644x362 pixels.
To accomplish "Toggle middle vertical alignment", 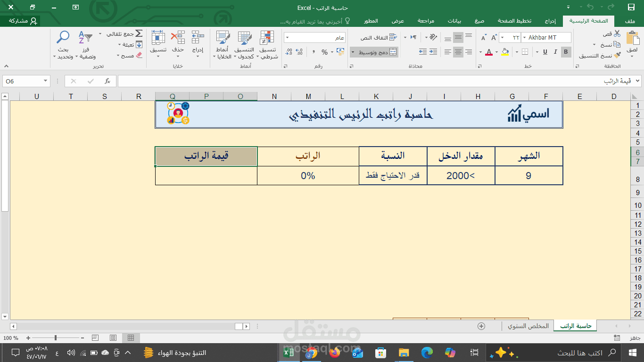I will click(458, 37).
